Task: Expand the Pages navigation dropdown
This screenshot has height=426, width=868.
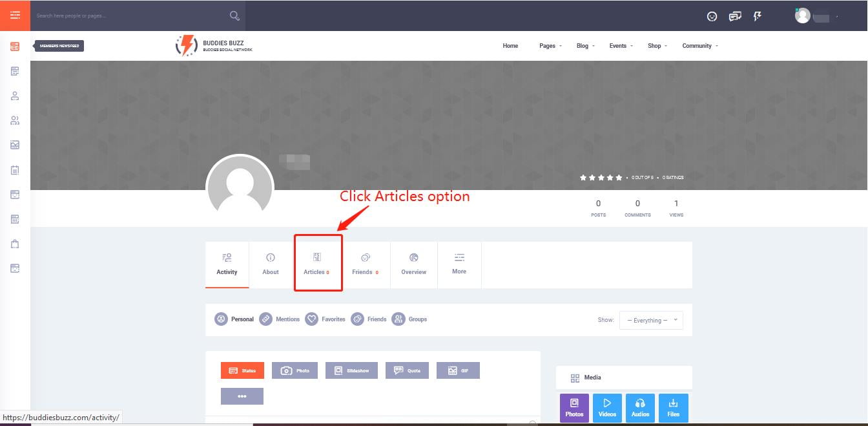Action: [x=550, y=46]
